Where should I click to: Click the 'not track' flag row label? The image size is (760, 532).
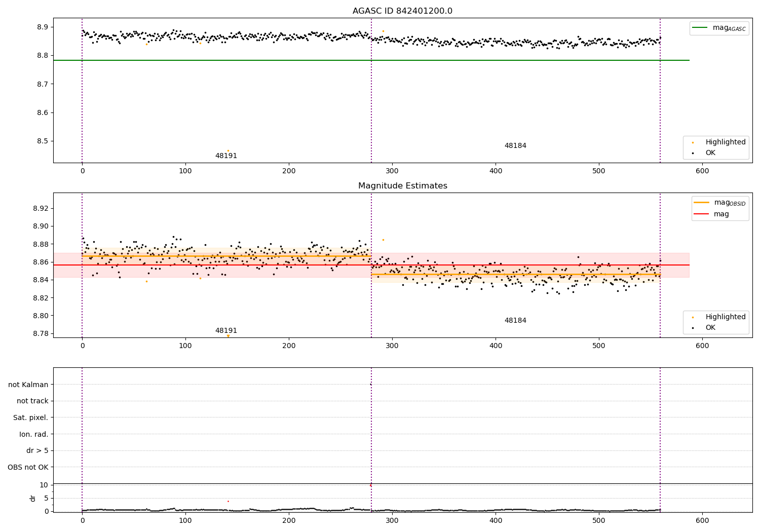(32, 401)
